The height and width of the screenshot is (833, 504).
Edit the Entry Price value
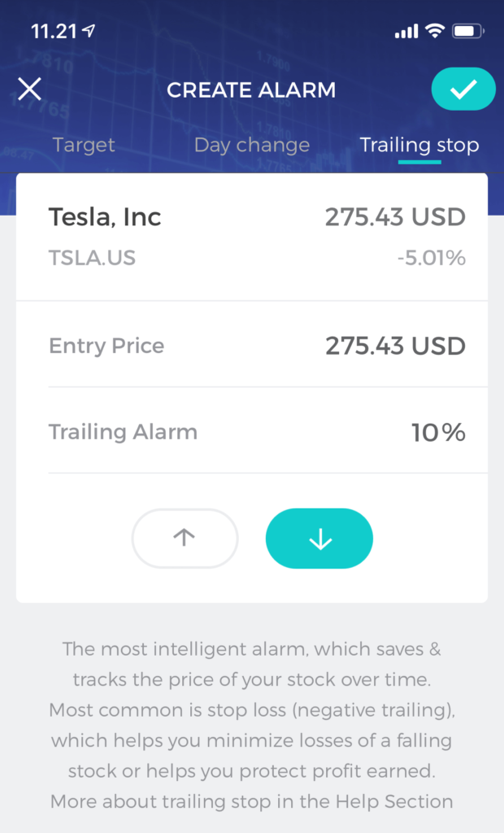pyautogui.click(x=398, y=345)
